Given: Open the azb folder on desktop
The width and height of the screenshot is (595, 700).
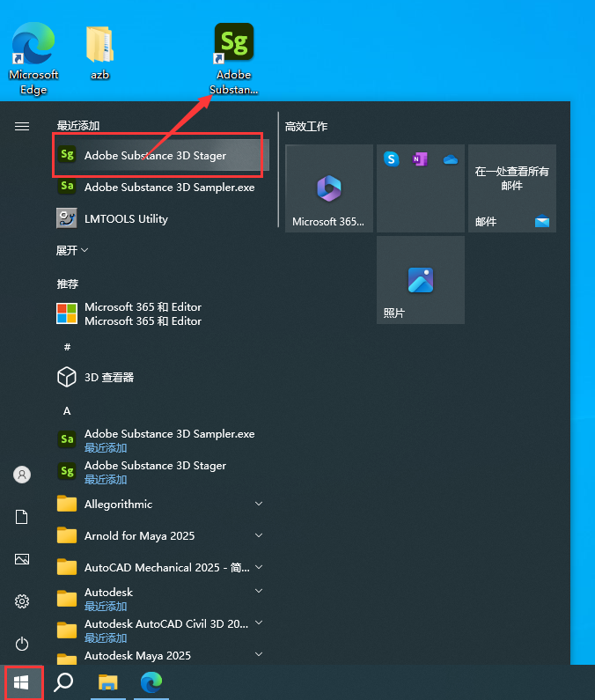Looking at the screenshot, I should pos(100,53).
